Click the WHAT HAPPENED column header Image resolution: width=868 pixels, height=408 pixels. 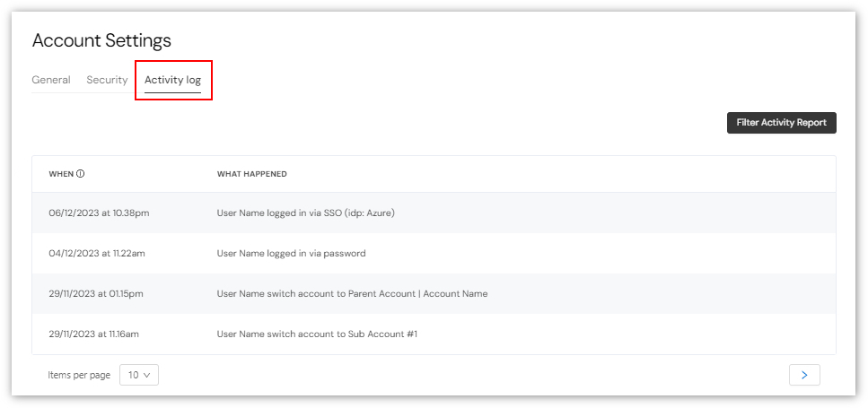click(x=252, y=174)
